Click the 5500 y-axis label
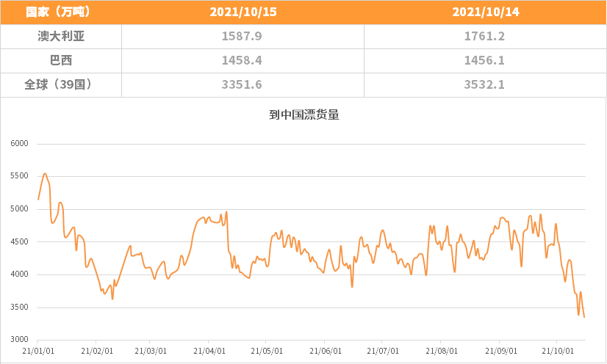Viewport: 607px width, 364px height. [19, 176]
